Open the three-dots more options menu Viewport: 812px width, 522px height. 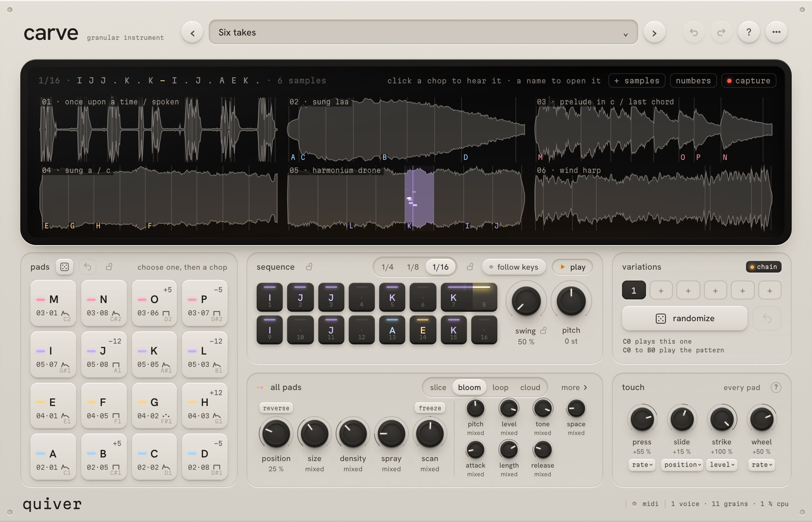pos(776,32)
